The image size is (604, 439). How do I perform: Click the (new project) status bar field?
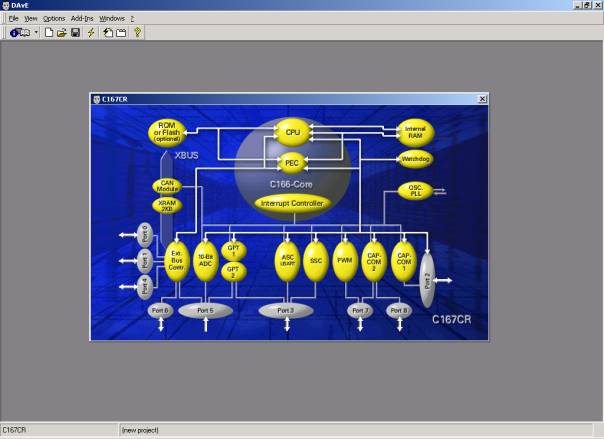pyautogui.click(x=356, y=430)
